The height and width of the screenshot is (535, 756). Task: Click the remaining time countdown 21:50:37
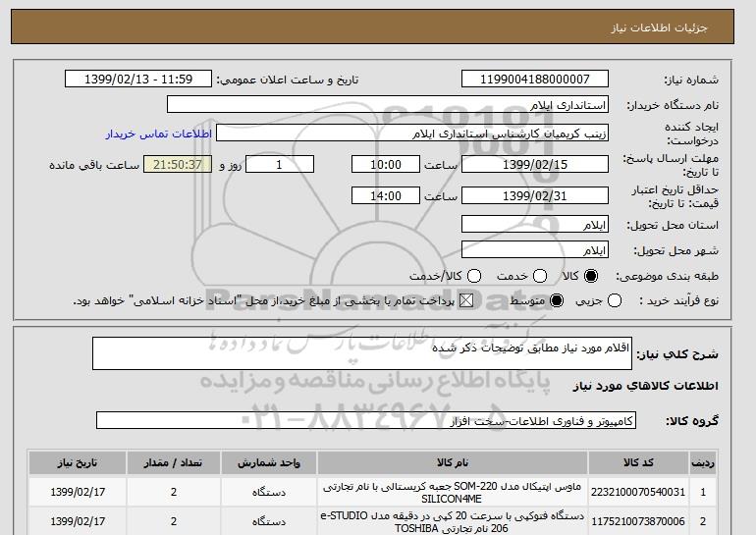(178, 164)
